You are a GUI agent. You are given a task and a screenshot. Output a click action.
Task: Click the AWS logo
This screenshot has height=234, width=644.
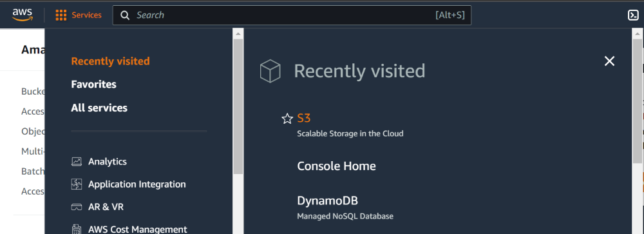[x=22, y=15]
